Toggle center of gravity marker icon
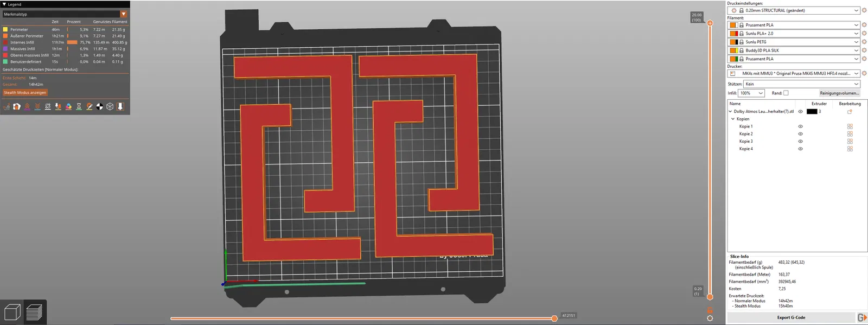 [x=100, y=106]
